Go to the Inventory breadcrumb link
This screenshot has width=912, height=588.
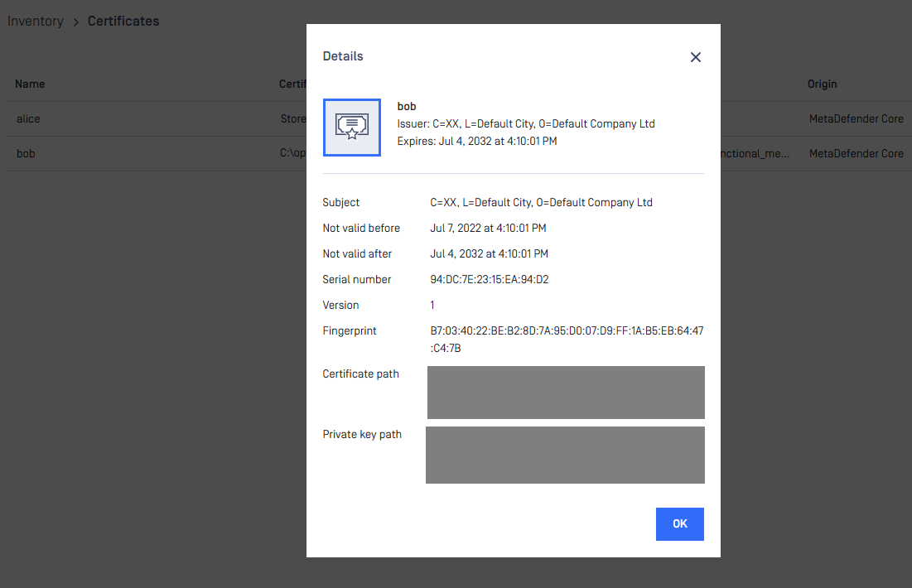click(36, 22)
